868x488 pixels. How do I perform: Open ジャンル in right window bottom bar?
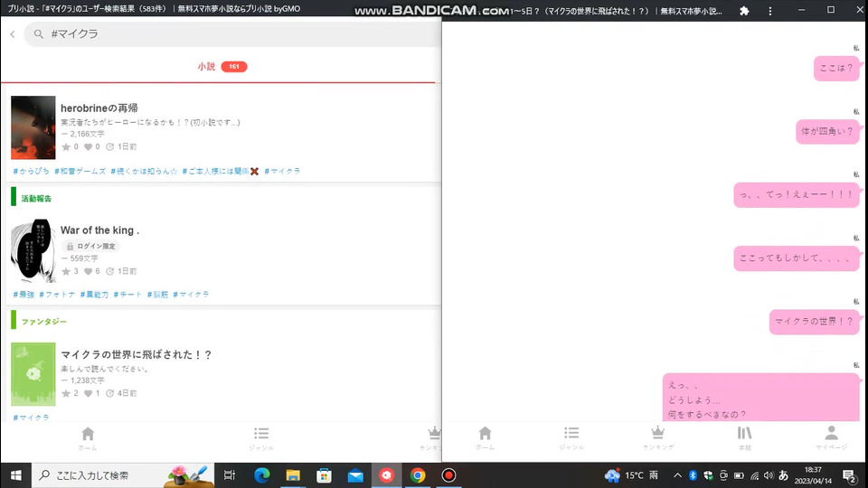tap(571, 438)
